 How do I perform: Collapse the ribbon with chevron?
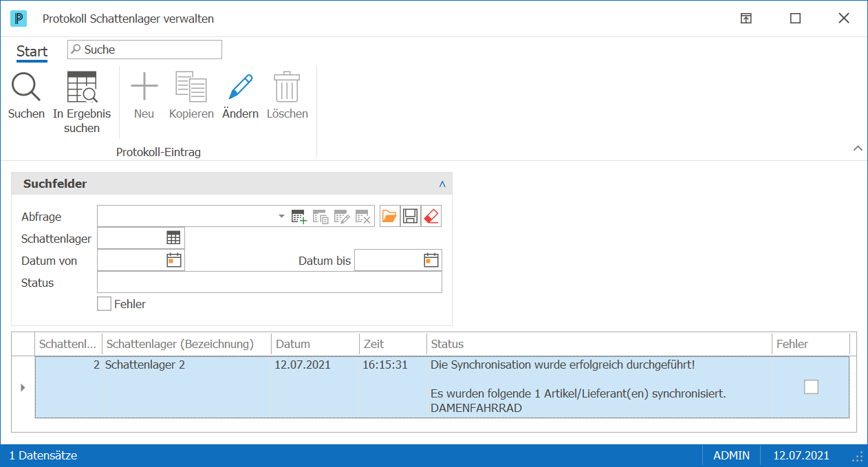coord(858,148)
